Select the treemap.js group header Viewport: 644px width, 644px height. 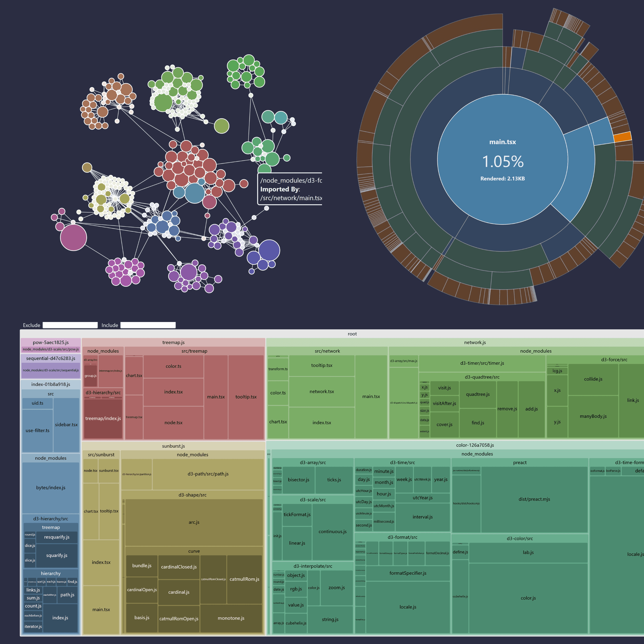coord(173,342)
